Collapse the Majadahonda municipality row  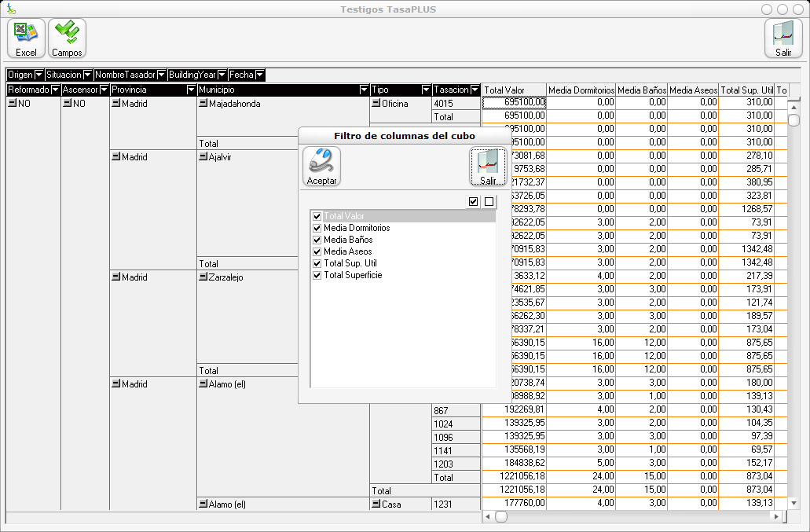tap(203, 104)
